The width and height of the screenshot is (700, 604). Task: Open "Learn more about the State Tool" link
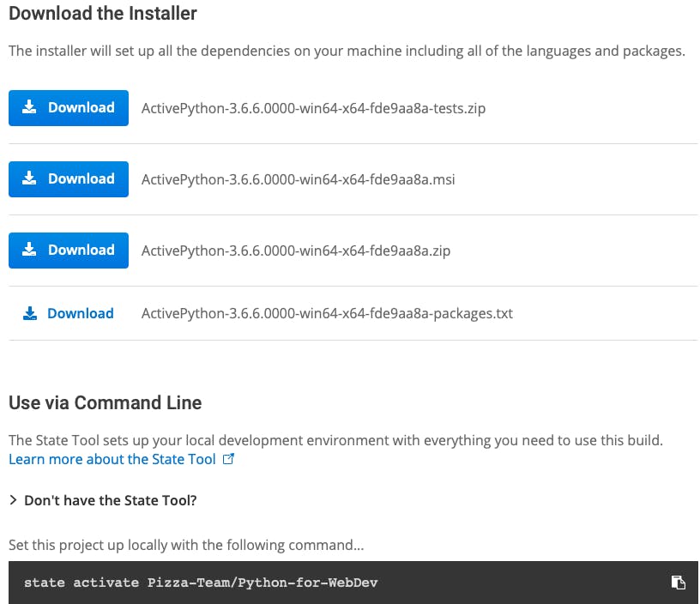click(x=112, y=459)
